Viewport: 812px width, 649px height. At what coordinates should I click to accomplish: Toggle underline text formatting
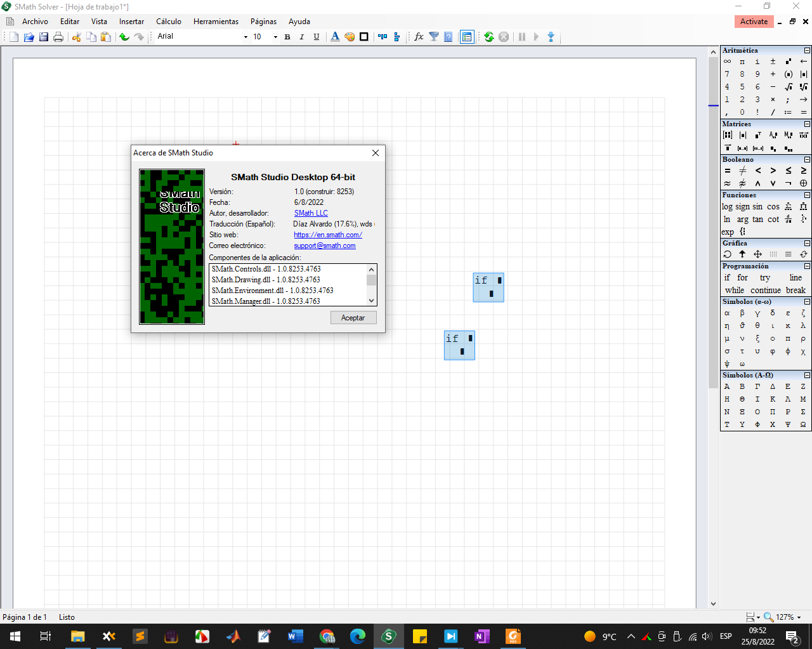coord(317,37)
